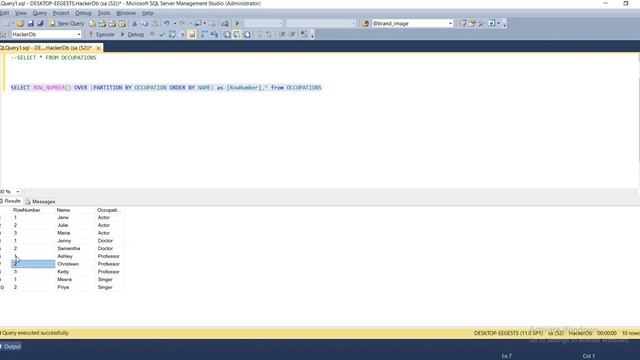This screenshot has width=640, height=360.
Task: Click the Redo icon
Action: (x=182, y=23)
